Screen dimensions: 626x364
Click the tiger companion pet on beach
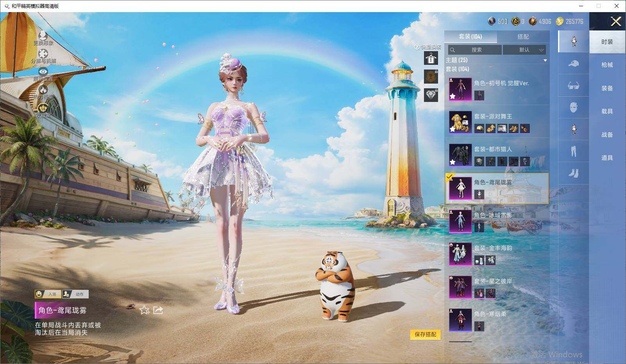(x=335, y=286)
